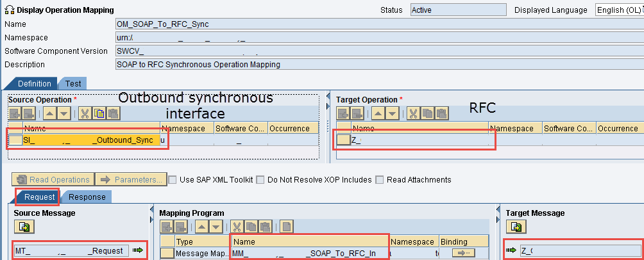Move down arrow in Mapping Program toolbar
This screenshot has height=260, width=644.
point(216,226)
